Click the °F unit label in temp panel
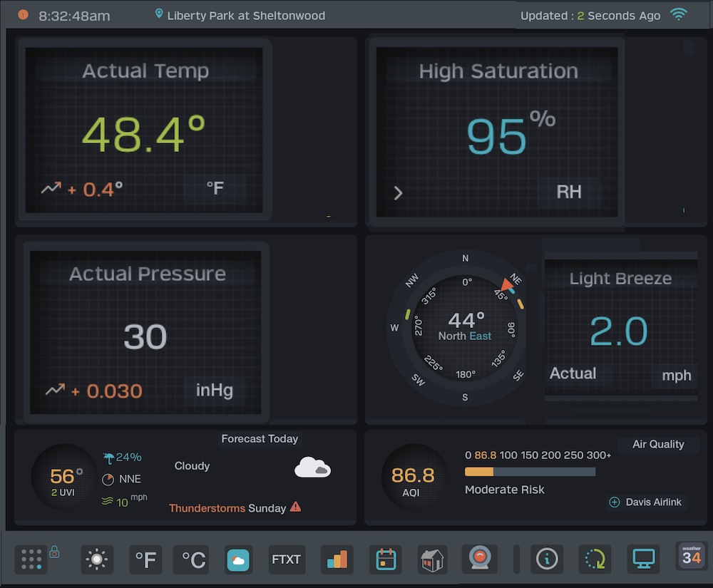 (x=215, y=188)
